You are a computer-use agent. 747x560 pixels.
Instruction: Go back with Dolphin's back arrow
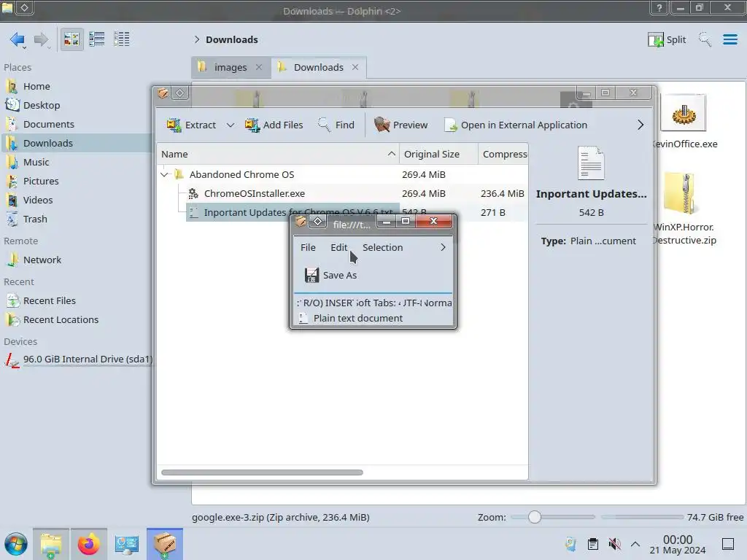[18, 39]
